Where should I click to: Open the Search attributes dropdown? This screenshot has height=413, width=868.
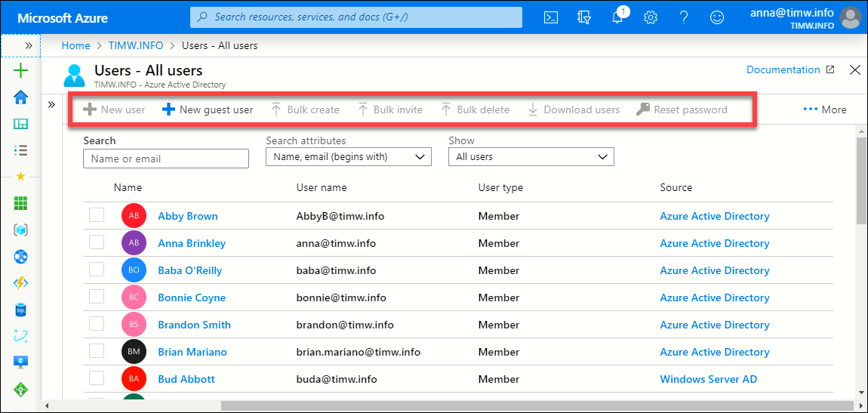click(x=348, y=157)
